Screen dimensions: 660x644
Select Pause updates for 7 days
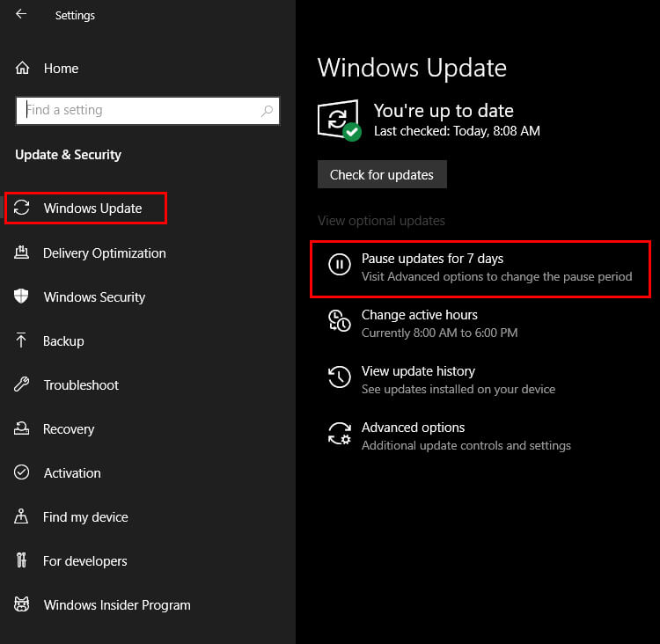(480, 269)
